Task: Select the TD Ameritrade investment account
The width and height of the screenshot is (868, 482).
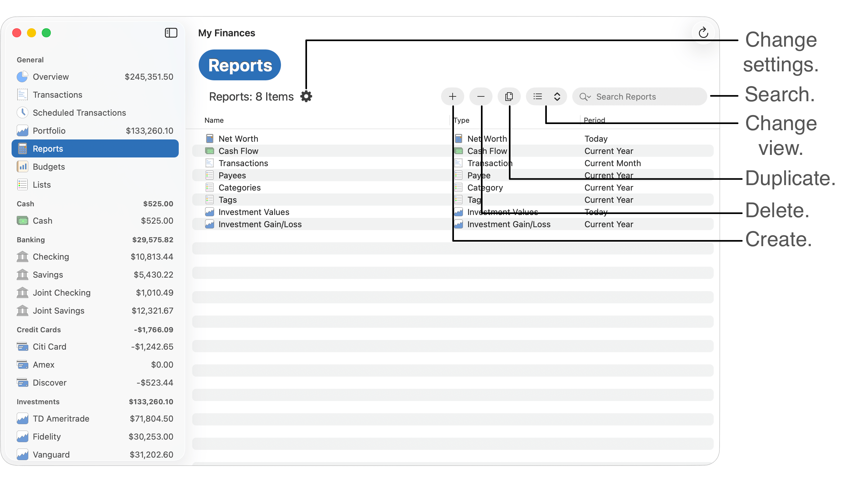Action: [61, 419]
